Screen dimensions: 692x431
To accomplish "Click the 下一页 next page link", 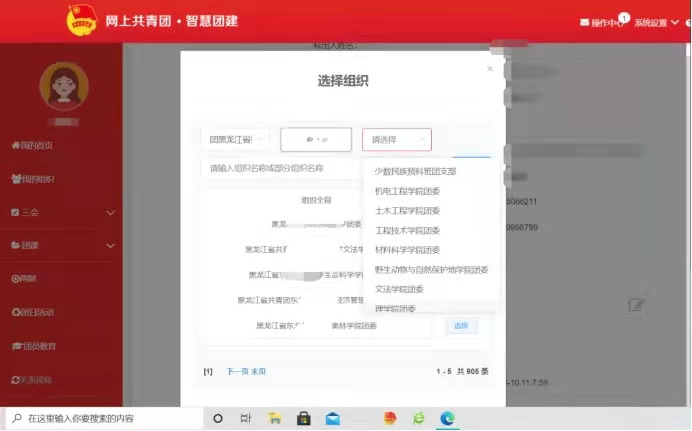I will (x=236, y=371).
